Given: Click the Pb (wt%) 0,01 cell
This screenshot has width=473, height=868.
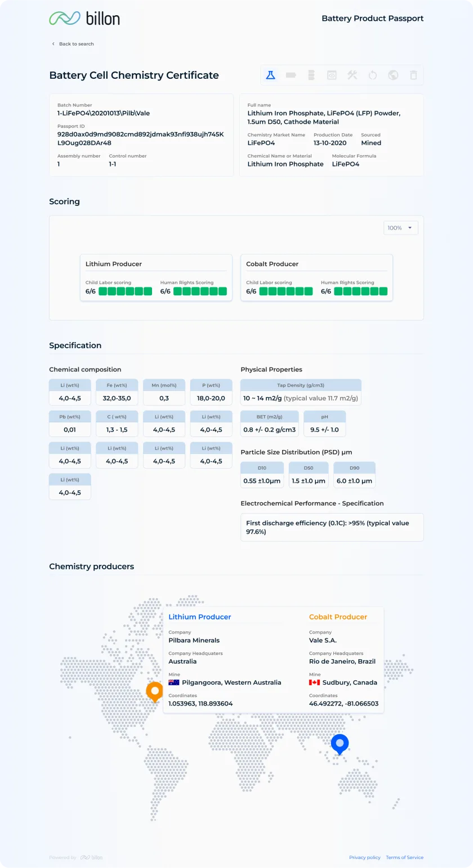Looking at the screenshot, I should 70,424.
